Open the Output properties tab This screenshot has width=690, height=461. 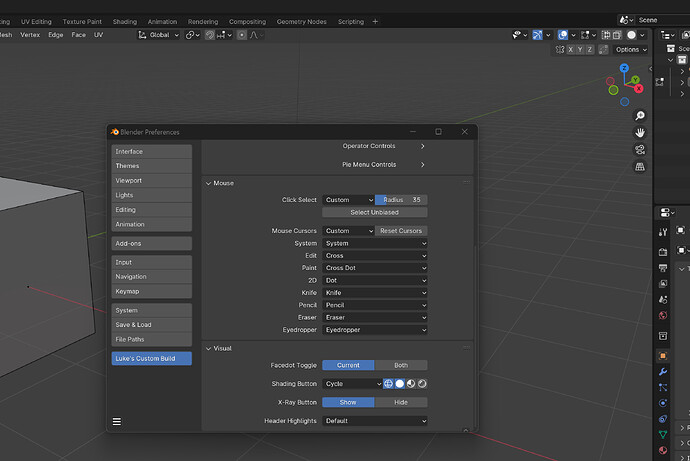click(663, 268)
